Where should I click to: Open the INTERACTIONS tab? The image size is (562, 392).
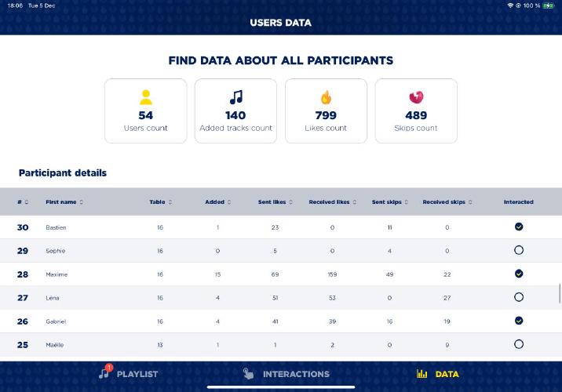point(295,374)
